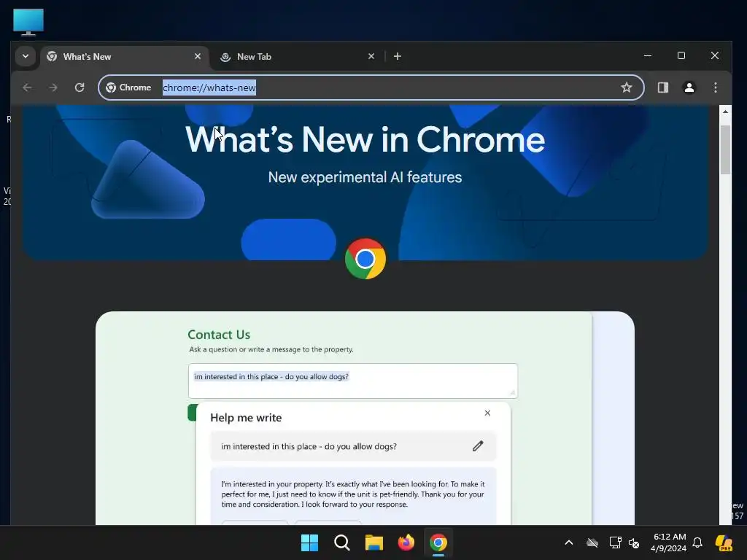Image resolution: width=747 pixels, height=560 pixels.
Task: Open the Chrome profile menu
Action: click(689, 87)
